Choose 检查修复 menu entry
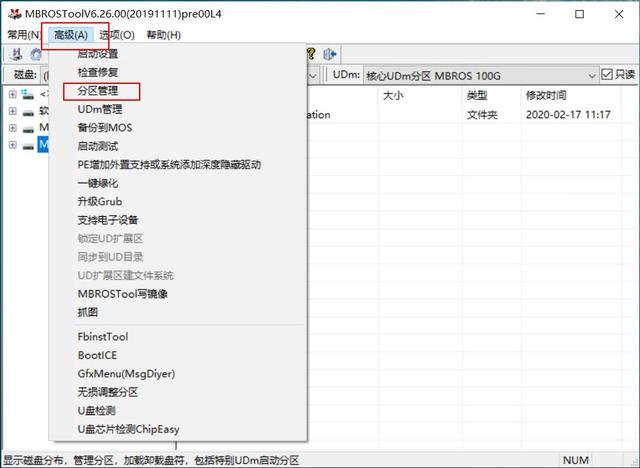The height and width of the screenshot is (468, 640). point(98,72)
